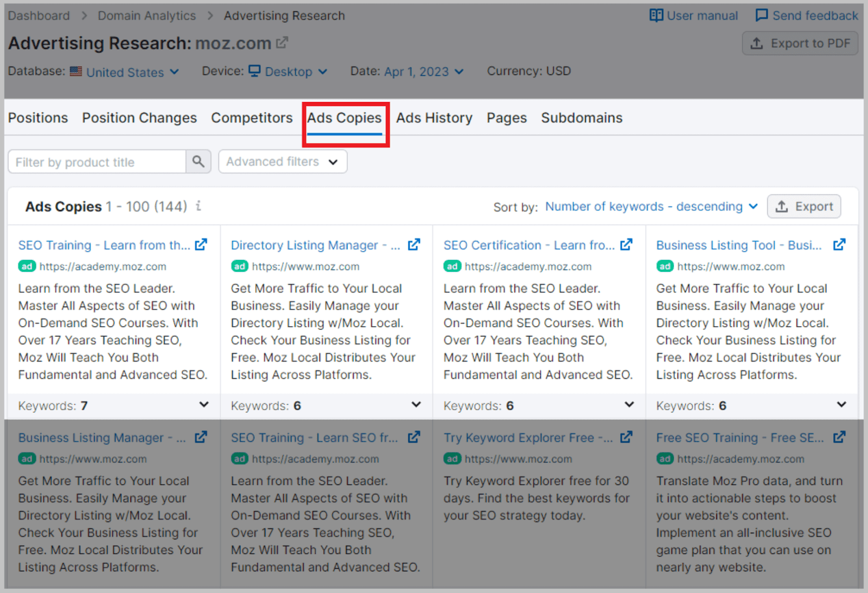Viewport: 868px width, 593px height.
Task: Go to Dashboard breadcrumb
Action: [x=39, y=16]
